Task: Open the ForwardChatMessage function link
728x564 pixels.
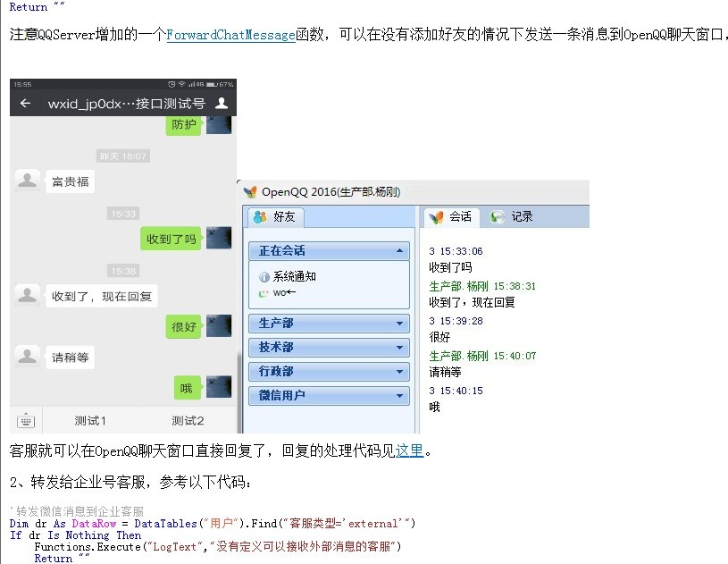Action: pyautogui.click(x=230, y=36)
